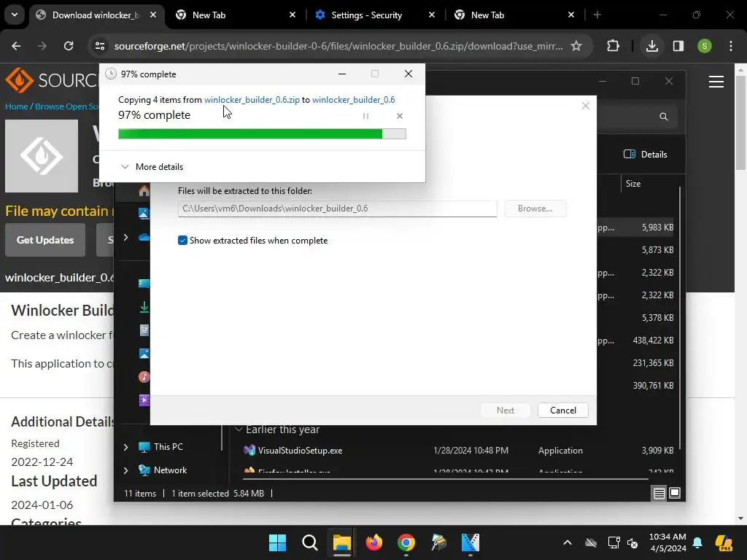Expand the OneDrive tree node
The width and height of the screenshot is (747, 560).
click(x=125, y=237)
